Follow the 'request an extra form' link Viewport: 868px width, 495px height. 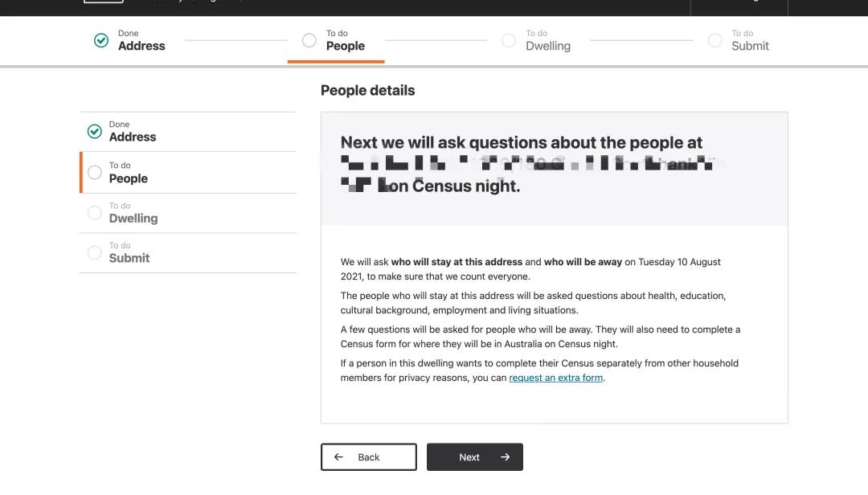click(x=555, y=378)
